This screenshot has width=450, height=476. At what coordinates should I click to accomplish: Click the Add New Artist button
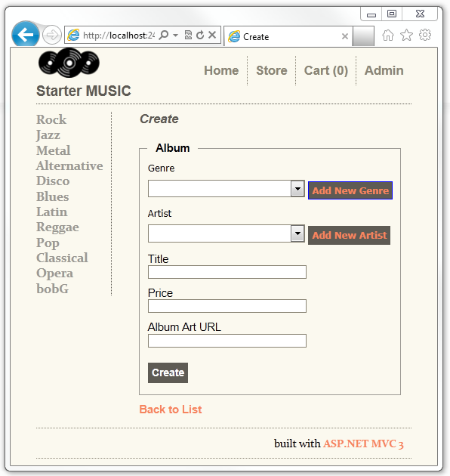coord(350,235)
